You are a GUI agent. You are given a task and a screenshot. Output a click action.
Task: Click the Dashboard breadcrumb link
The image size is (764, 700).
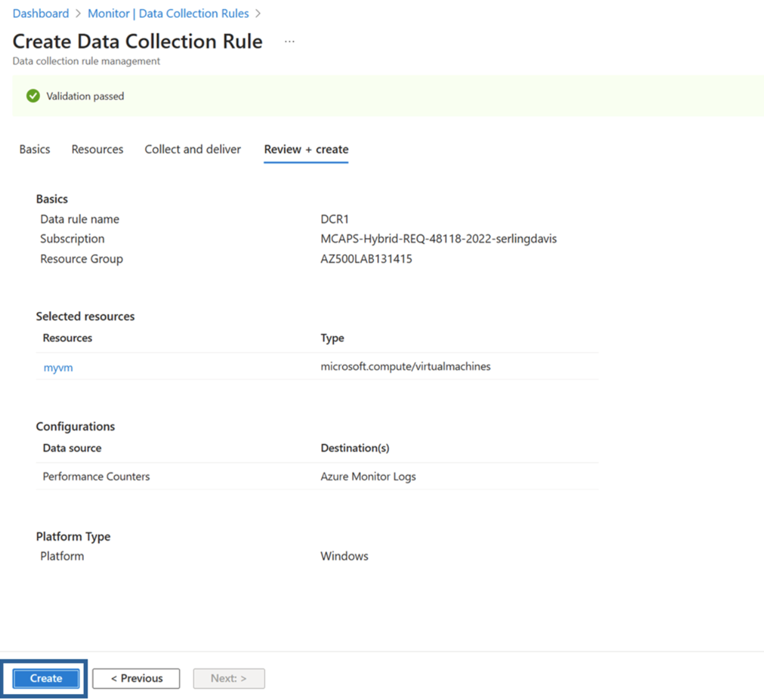41,13
